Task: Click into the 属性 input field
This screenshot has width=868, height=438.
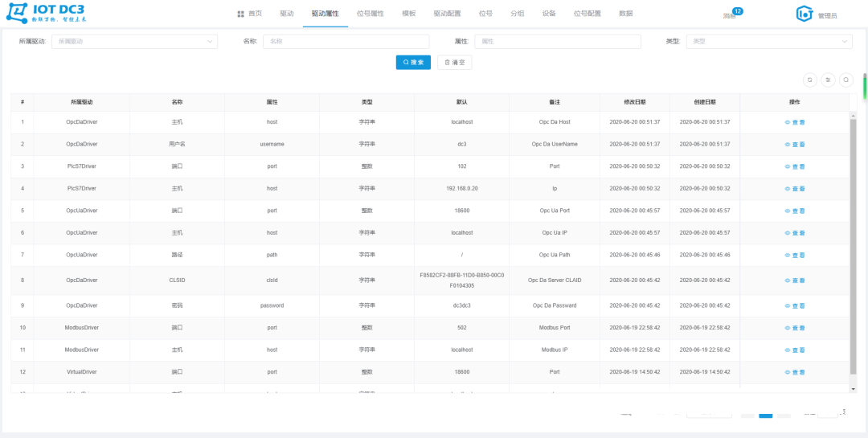Action: (x=557, y=41)
